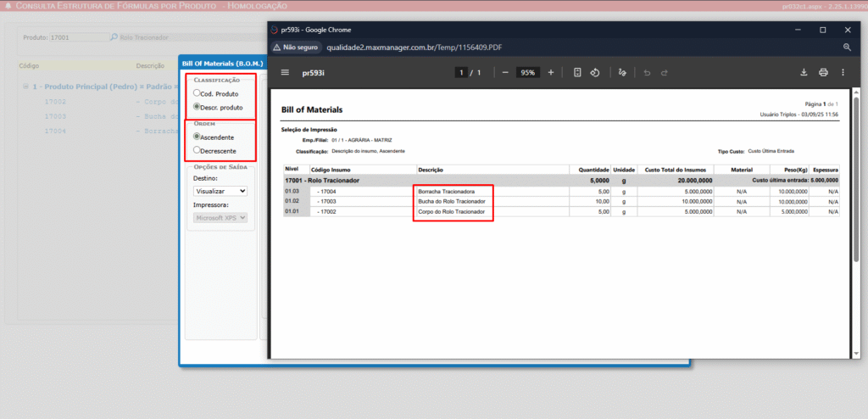
Task: Click the bell icon in the page header
Action: [x=8, y=6]
